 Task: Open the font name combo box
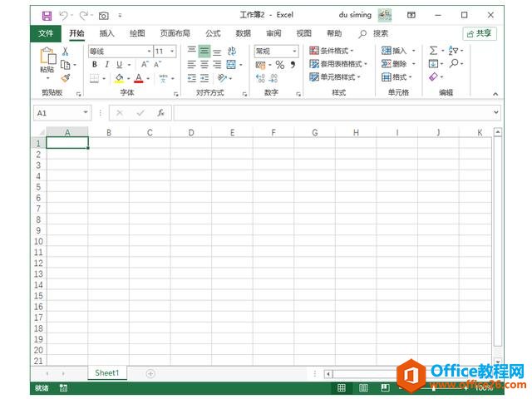(120, 52)
